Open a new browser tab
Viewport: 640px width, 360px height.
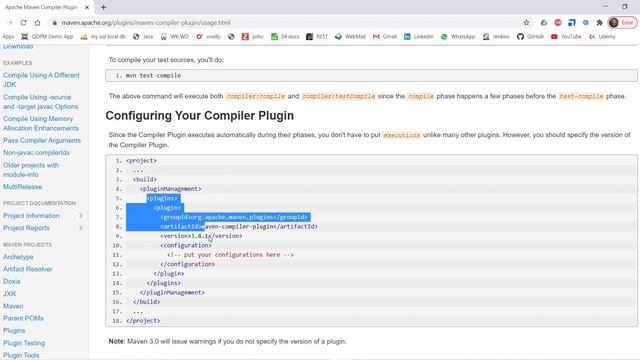coord(103,7)
